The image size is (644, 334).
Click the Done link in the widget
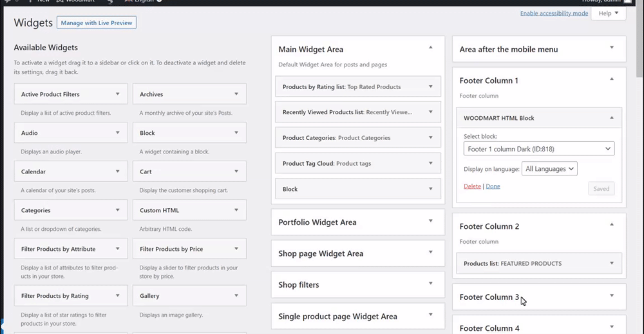click(x=493, y=186)
